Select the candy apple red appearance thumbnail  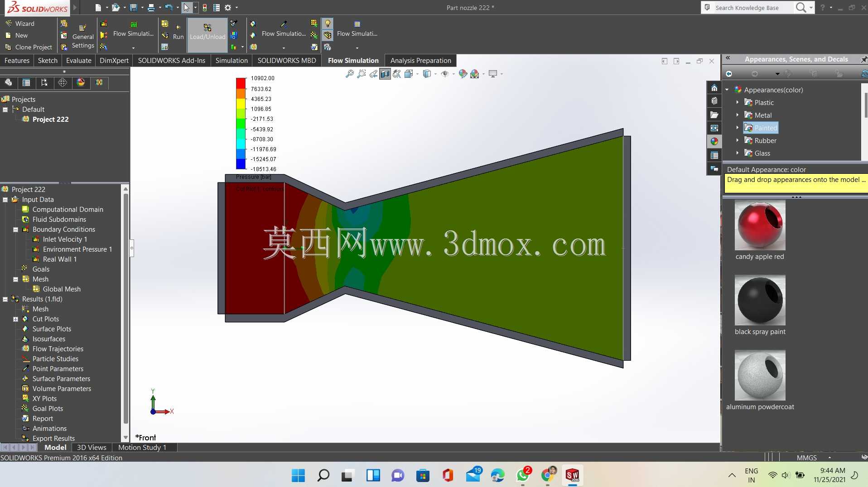coord(760,225)
